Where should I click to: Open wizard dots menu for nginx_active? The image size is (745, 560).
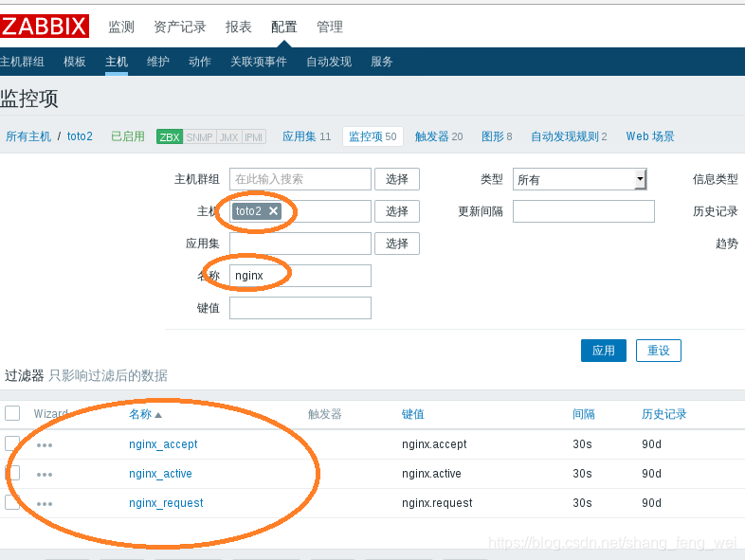point(45,475)
